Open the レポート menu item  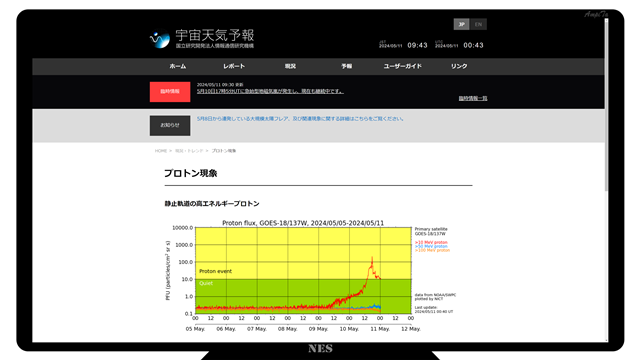click(x=234, y=66)
